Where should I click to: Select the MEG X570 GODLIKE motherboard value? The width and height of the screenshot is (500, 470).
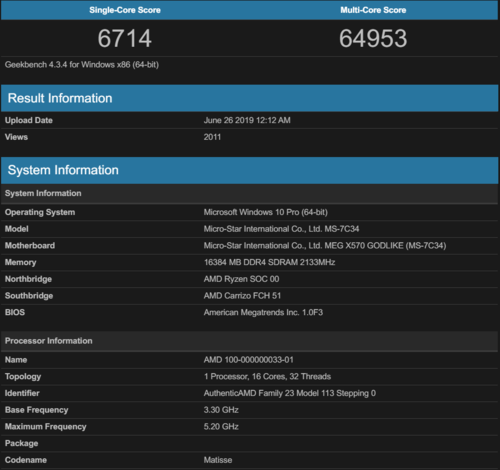325,246
